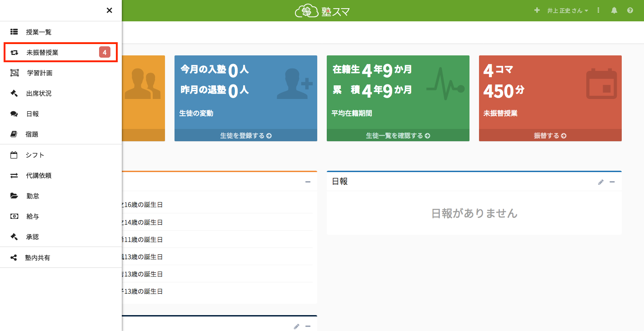
Task: Go to シフト menu item
Action: pyautogui.click(x=35, y=155)
